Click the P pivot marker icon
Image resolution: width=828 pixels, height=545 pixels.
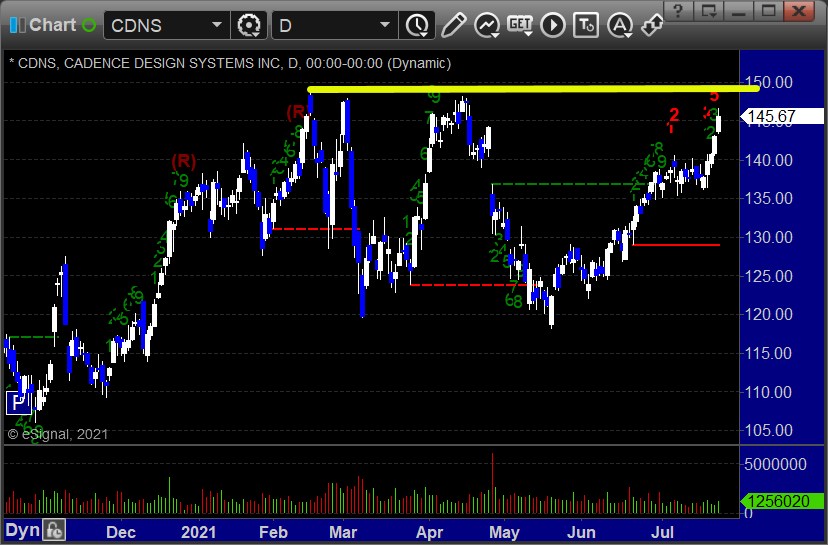[18, 403]
